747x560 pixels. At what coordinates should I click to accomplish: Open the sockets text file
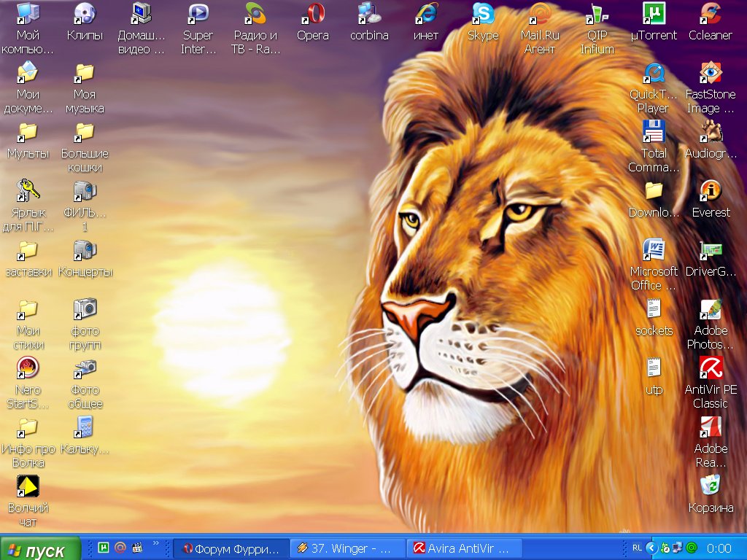coord(654,308)
